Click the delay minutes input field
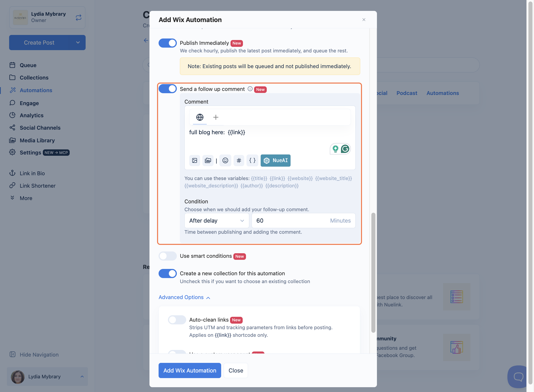The width and height of the screenshot is (534, 392). 303,221
